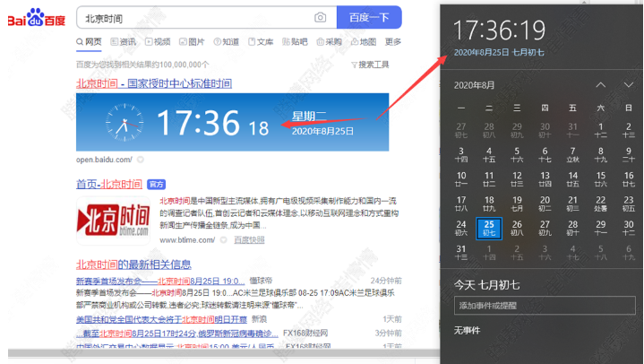This screenshot has height=364, width=644.
Task: Click 2020年8月 month header in calendar
Action: click(475, 84)
